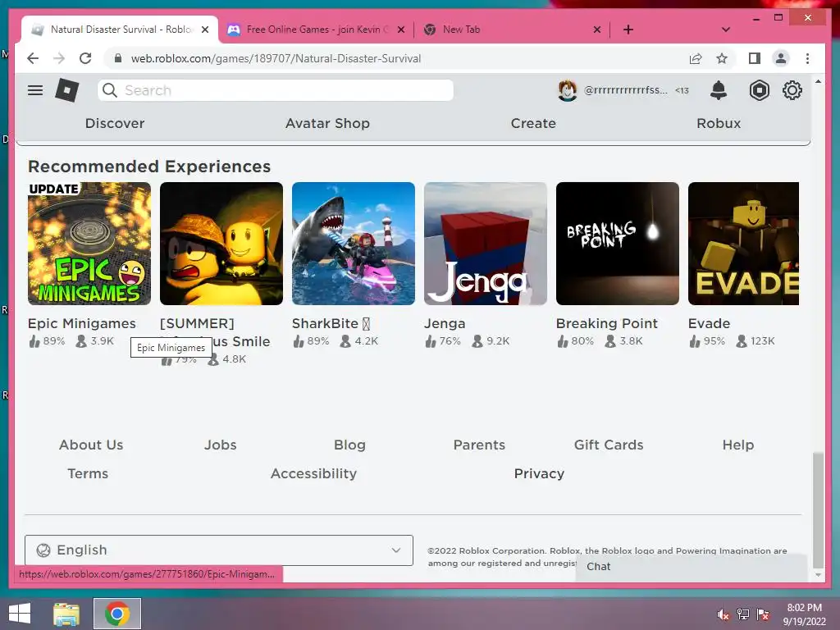Click the user avatar picture
The width and height of the screenshot is (840, 630).
click(x=568, y=90)
